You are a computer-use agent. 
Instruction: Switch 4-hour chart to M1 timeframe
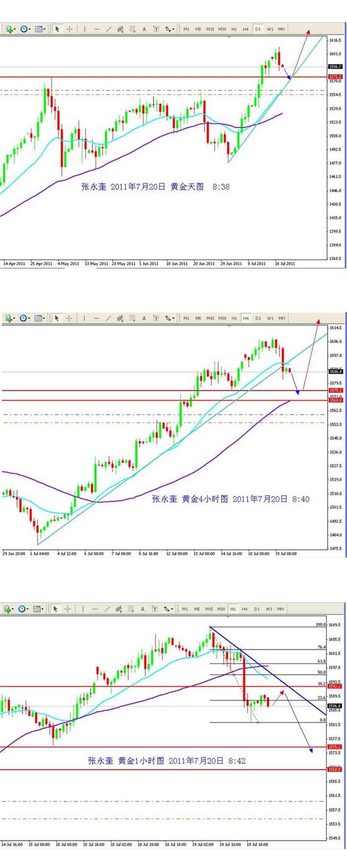(187, 318)
